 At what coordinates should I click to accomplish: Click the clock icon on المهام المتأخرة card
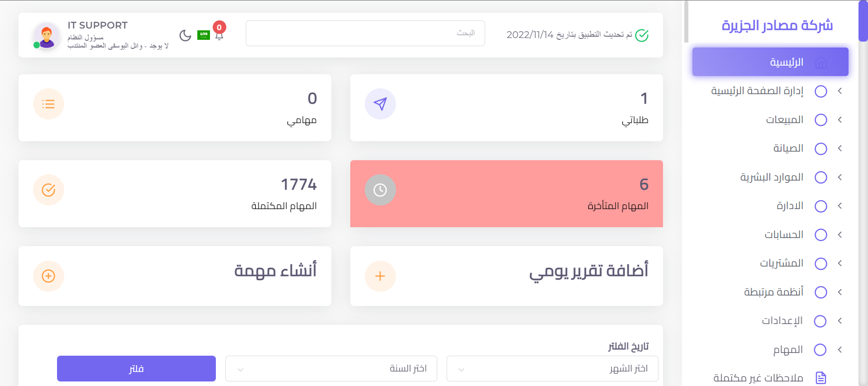pyautogui.click(x=380, y=190)
